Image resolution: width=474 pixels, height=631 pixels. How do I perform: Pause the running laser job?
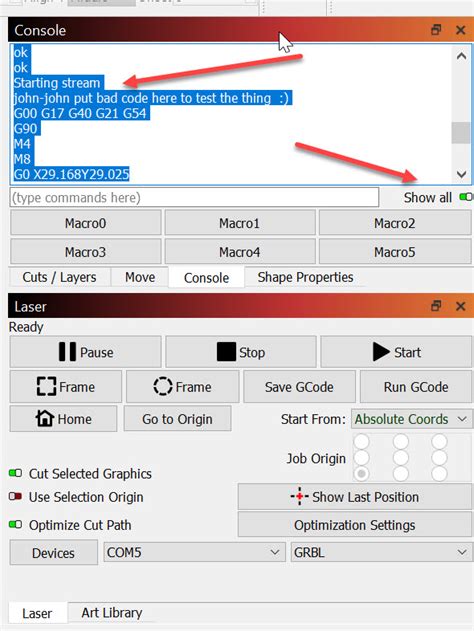coord(85,352)
